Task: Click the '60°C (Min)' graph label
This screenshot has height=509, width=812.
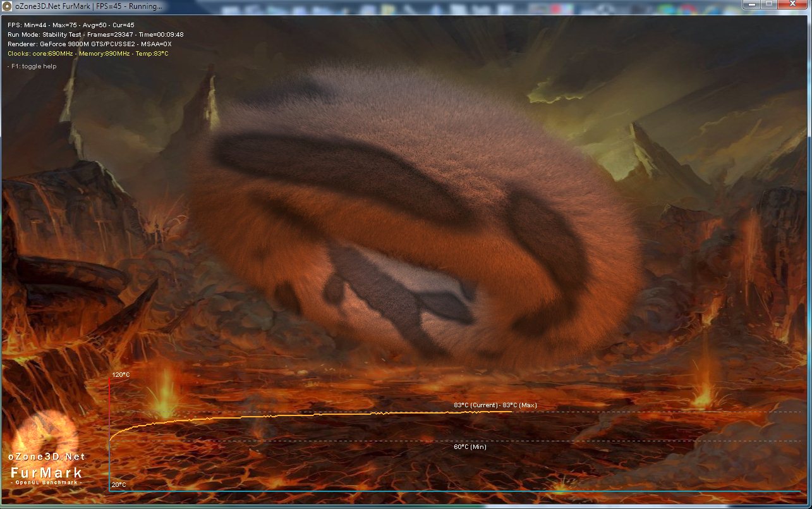Action: [470, 446]
